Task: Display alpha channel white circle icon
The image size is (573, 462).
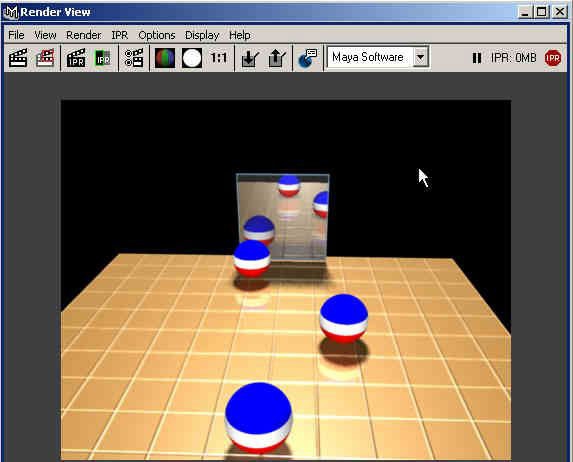Action: 192,58
